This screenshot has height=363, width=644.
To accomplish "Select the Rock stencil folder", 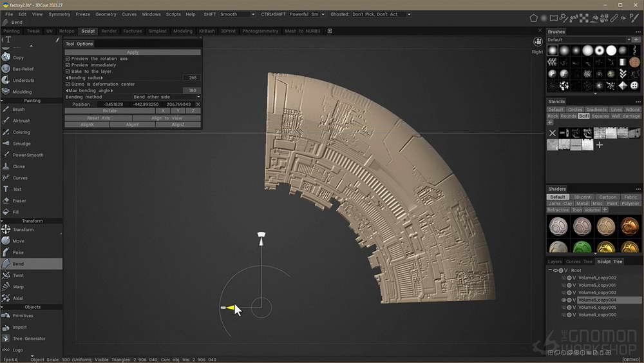I will [553, 116].
